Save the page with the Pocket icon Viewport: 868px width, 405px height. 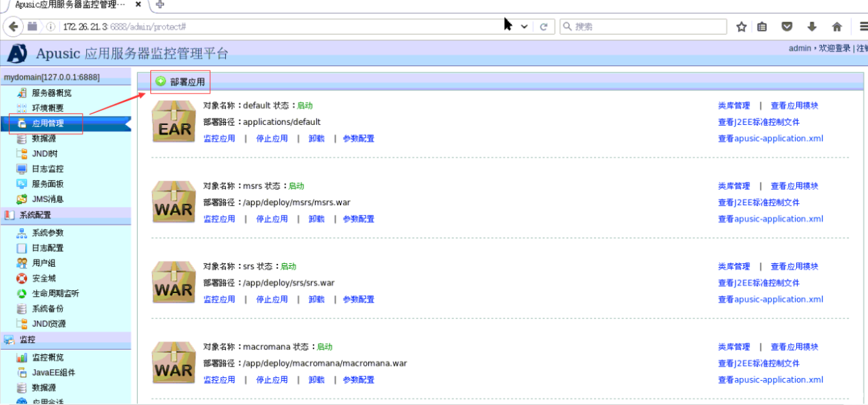pyautogui.click(x=787, y=27)
